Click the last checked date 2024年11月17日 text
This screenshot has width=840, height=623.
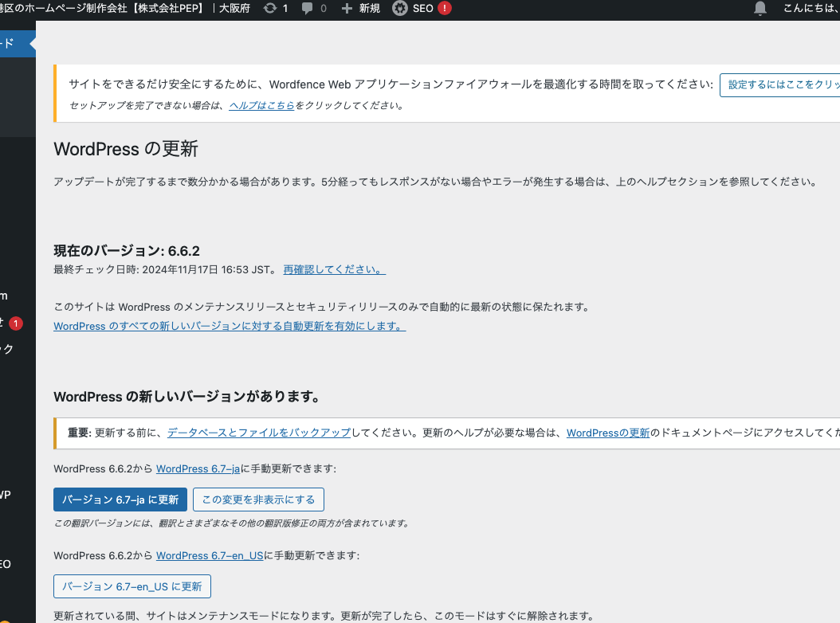(x=181, y=269)
